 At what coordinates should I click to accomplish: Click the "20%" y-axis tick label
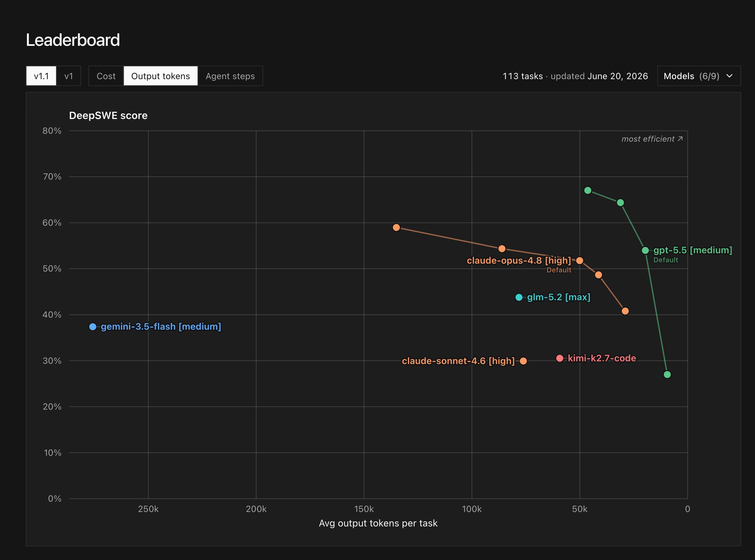tap(52, 407)
